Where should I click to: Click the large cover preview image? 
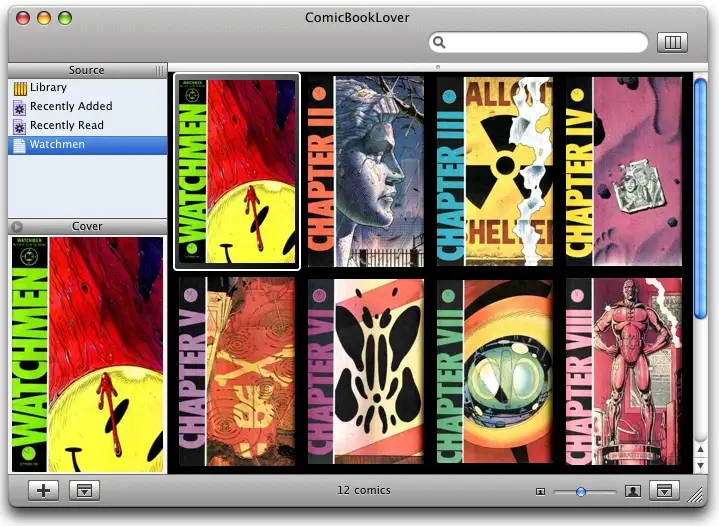pyautogui.click(x=88, y=354)
